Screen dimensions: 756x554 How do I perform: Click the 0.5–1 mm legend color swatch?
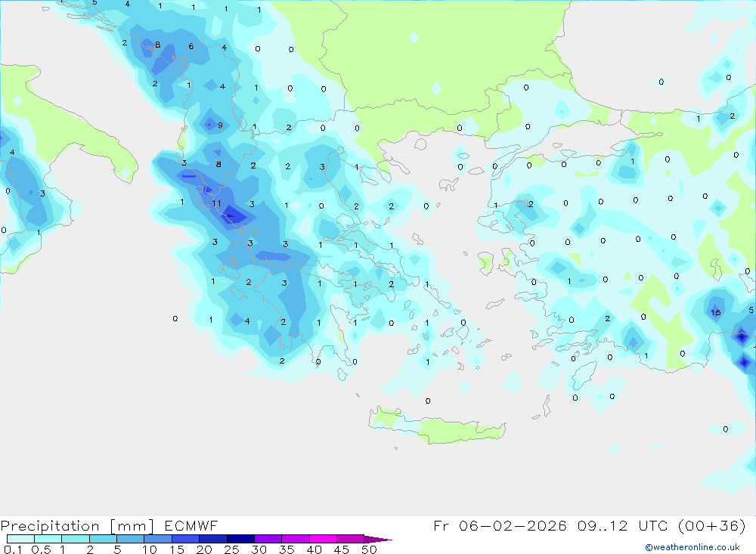pos(48,539)
